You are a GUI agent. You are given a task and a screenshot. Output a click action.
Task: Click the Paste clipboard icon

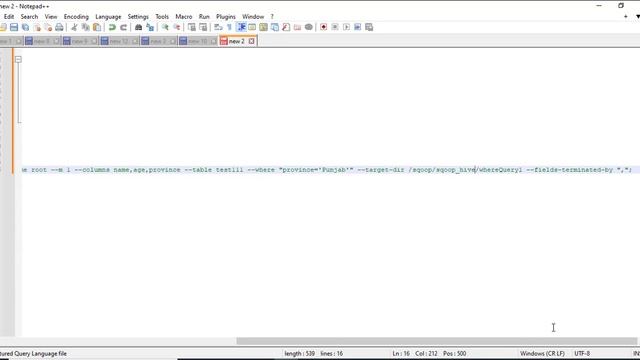pos(97,27)
